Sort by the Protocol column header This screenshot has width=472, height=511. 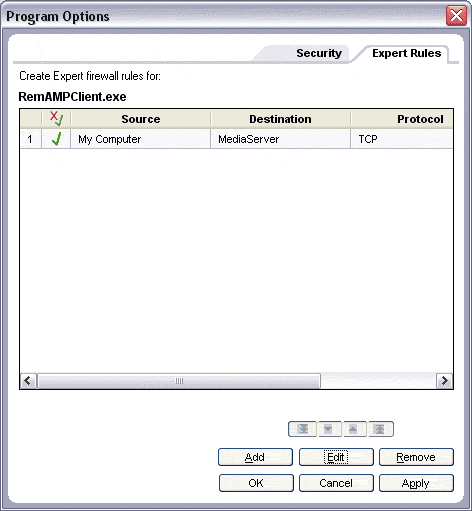coord(402,119)
